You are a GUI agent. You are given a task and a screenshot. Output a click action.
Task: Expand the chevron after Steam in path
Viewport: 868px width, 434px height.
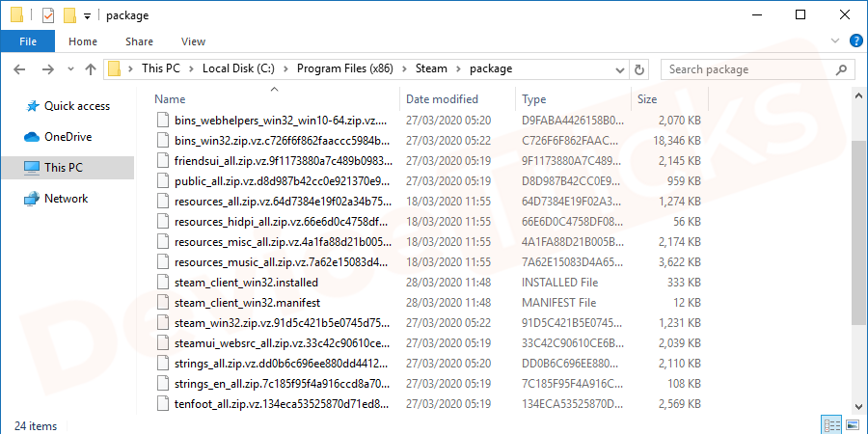coord(458,69)
